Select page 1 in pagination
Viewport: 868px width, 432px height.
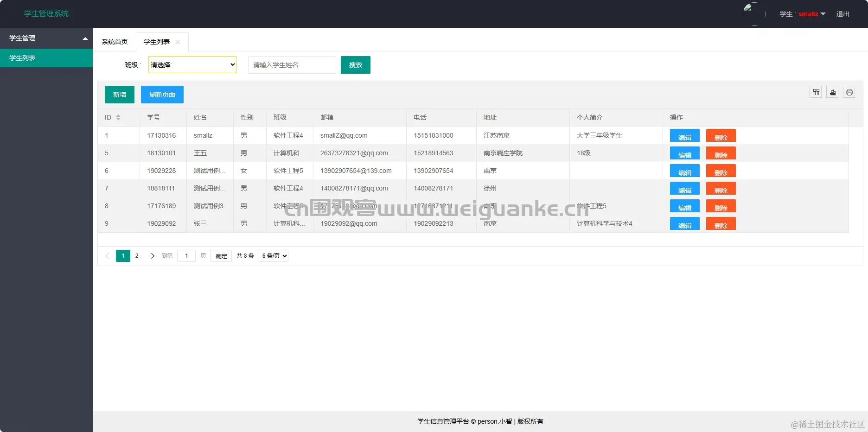pos(123,256)
